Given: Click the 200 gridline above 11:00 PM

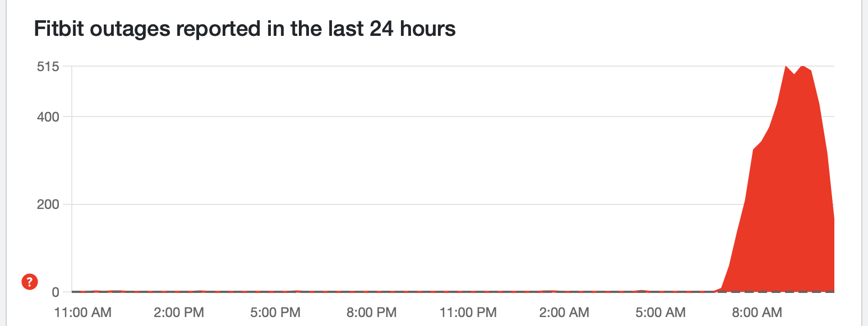Looking at the screenshot, I should 469,204.
